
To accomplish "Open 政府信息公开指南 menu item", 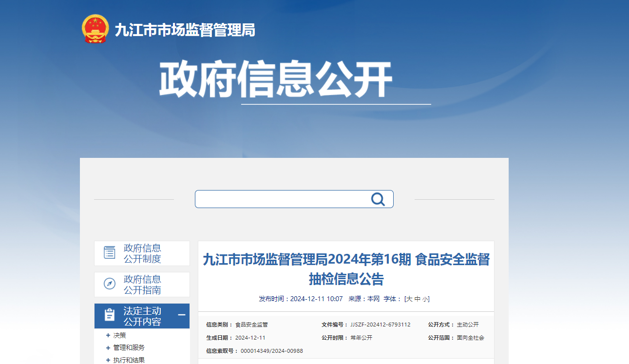I will (142, 285).
